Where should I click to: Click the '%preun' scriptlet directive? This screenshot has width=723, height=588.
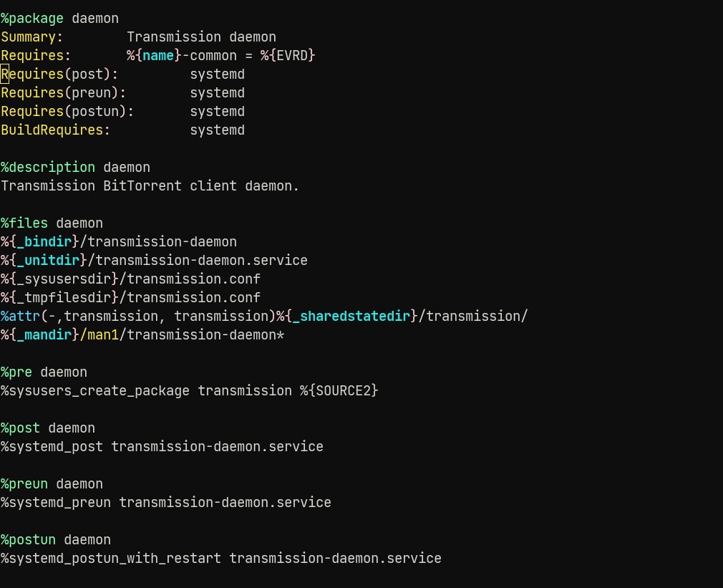24,483
